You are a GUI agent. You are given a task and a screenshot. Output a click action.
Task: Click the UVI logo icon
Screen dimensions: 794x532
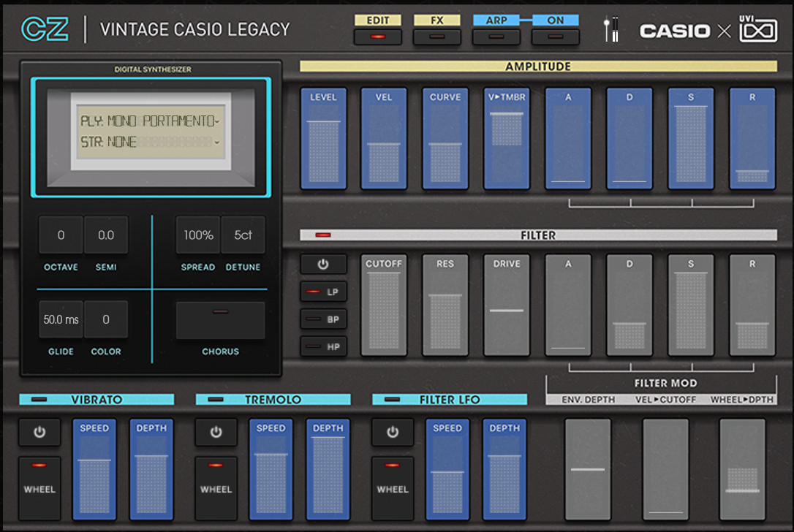tap(757, 30)
